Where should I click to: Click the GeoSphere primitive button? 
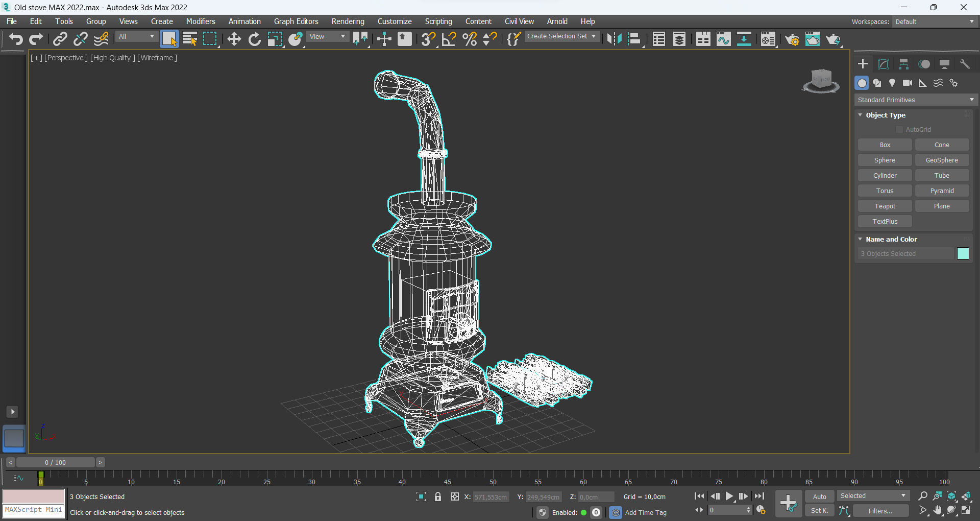pos(942,160)
